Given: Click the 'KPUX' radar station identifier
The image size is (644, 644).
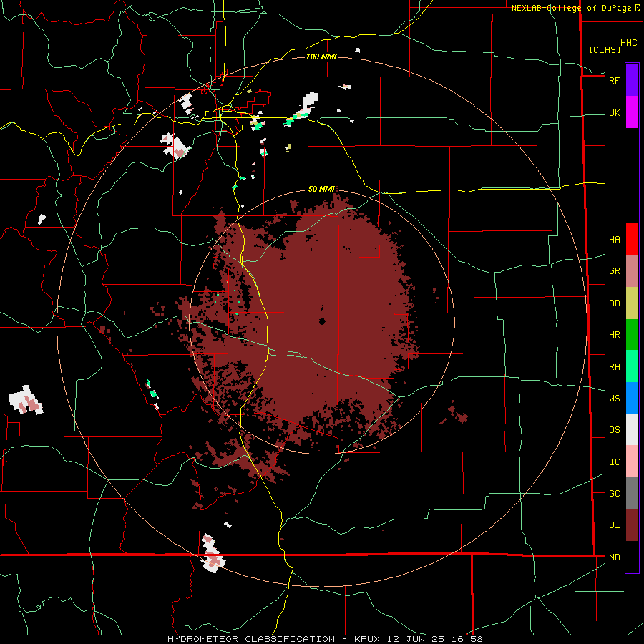Looking at the screenshot, I should pos(367,639).
